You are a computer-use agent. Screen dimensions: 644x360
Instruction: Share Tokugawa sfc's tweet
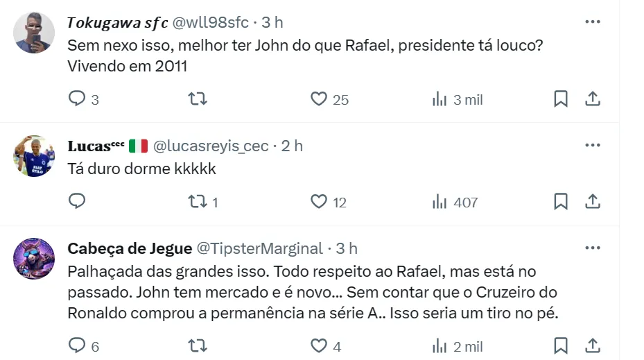pos(593,99)
